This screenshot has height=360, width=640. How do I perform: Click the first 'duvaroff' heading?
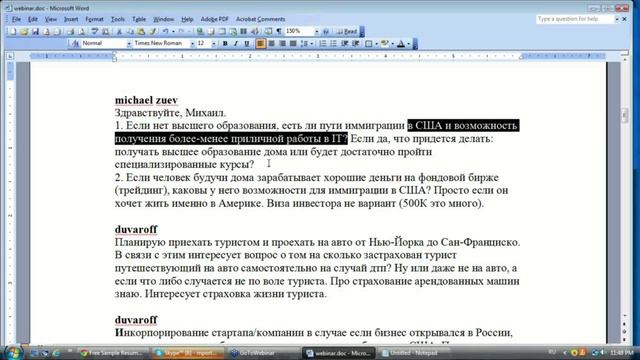coord(136,229)
